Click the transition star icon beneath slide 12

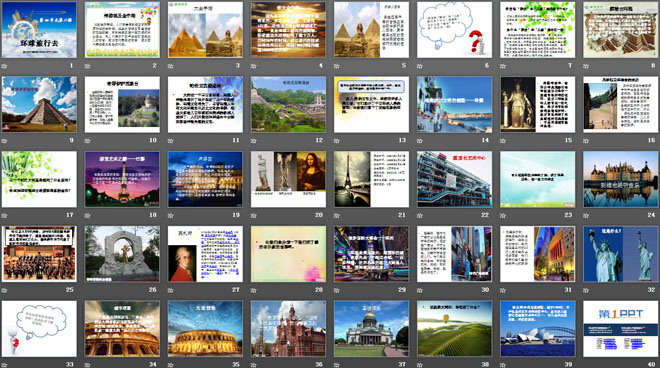click(254, 141)
